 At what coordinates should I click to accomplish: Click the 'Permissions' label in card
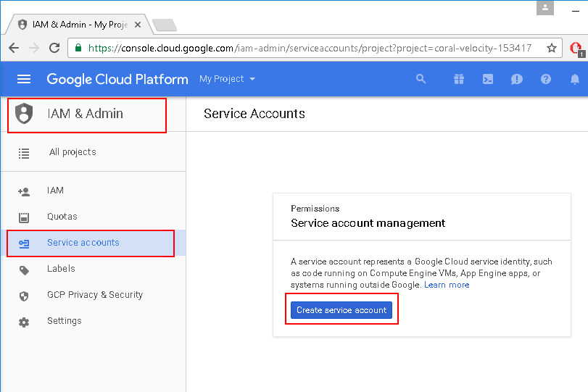(315, 209)
